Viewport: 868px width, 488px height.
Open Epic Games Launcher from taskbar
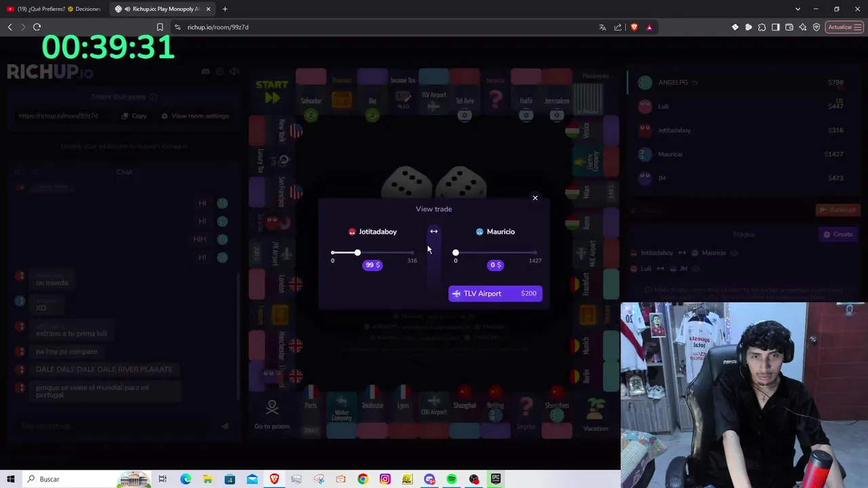coord(496,479)
